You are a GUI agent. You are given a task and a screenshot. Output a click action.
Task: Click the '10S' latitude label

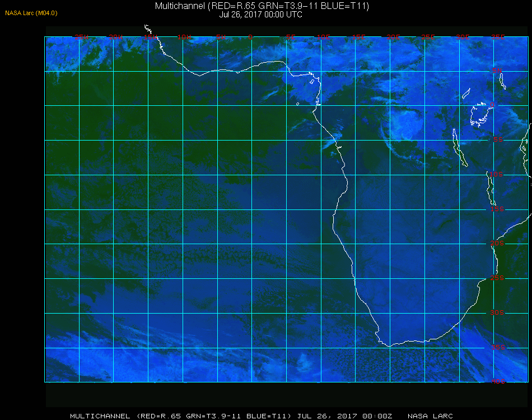tap(496, 174)
